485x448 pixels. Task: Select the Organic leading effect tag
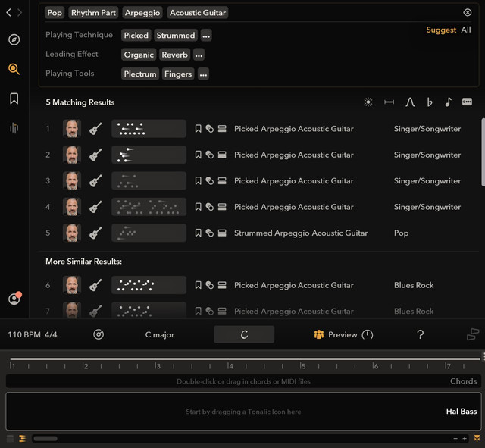click(x=139, y=55)
